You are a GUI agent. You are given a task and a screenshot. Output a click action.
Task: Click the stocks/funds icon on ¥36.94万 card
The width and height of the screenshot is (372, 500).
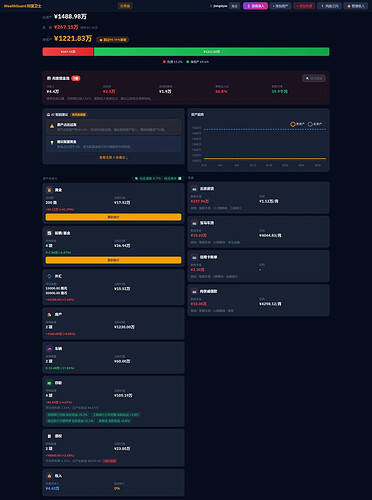(49, 233)
